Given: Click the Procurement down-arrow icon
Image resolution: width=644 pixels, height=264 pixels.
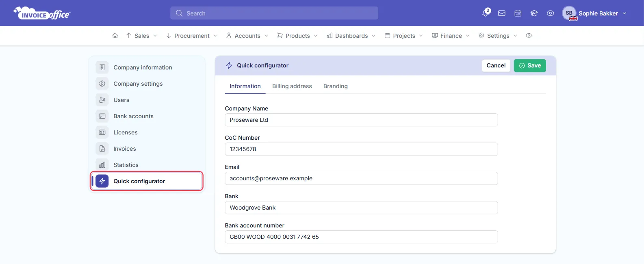Looking at the screenshot, I should [x=168, y=36].
